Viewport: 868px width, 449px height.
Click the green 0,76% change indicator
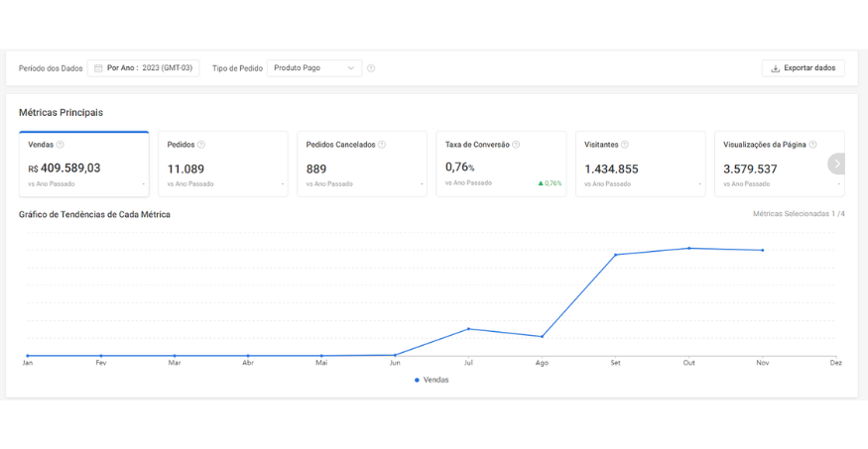click(x=550, y=183)
